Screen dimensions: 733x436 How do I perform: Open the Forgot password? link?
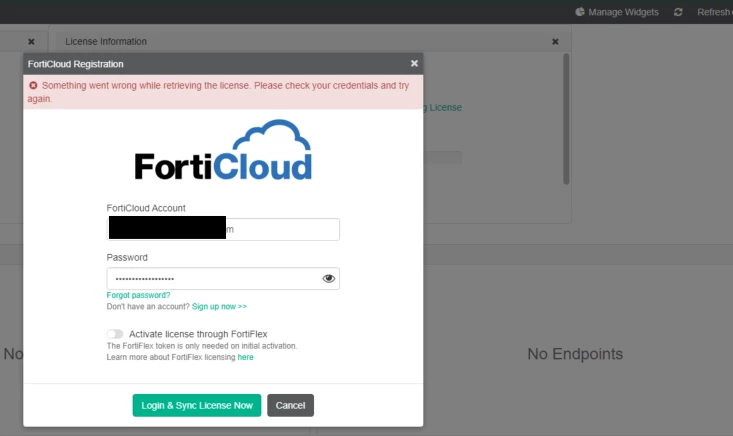click(138, 295)
